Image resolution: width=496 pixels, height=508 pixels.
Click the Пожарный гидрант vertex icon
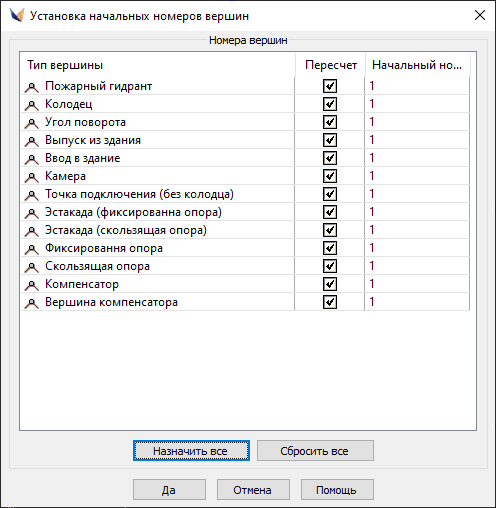click(x=32, y=87)
